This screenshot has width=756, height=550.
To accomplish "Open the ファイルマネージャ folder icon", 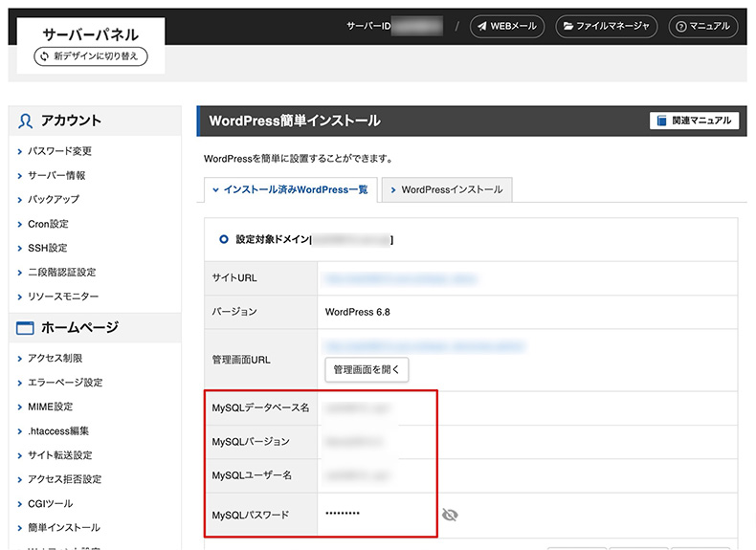I will 568,27.
